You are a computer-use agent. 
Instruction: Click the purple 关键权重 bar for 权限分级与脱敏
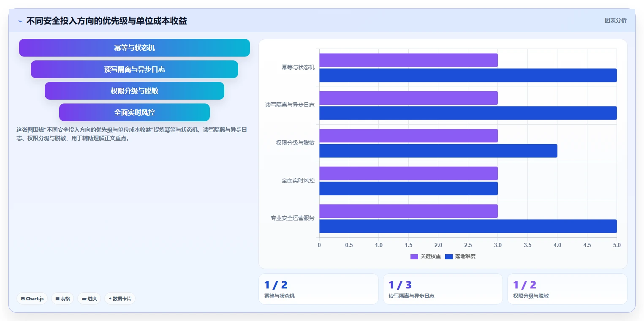click(408, 136)
